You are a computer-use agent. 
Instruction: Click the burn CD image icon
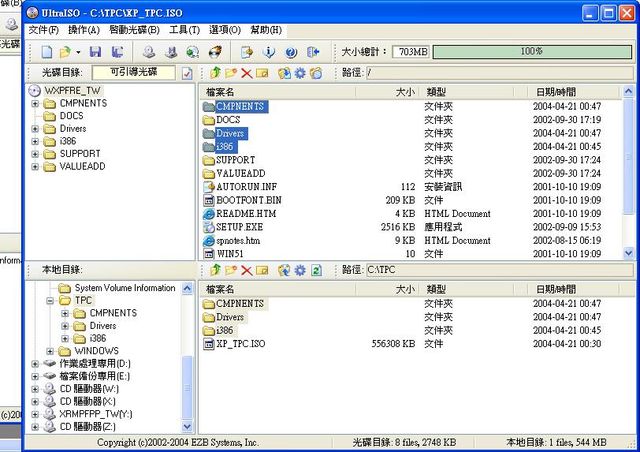[215, 52]
